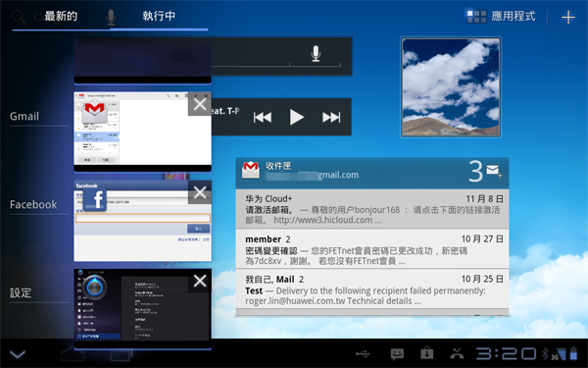This screenshot has height=368, width=588.
Task: Tap the home button in system bar
Action: click(73, 353)
